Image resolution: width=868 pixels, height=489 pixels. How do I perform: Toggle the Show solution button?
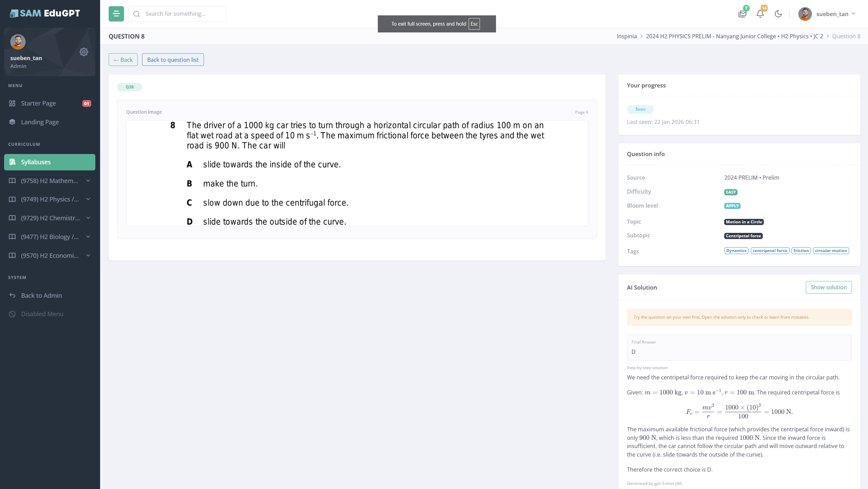pyautogui.click(x=828, y=287)
